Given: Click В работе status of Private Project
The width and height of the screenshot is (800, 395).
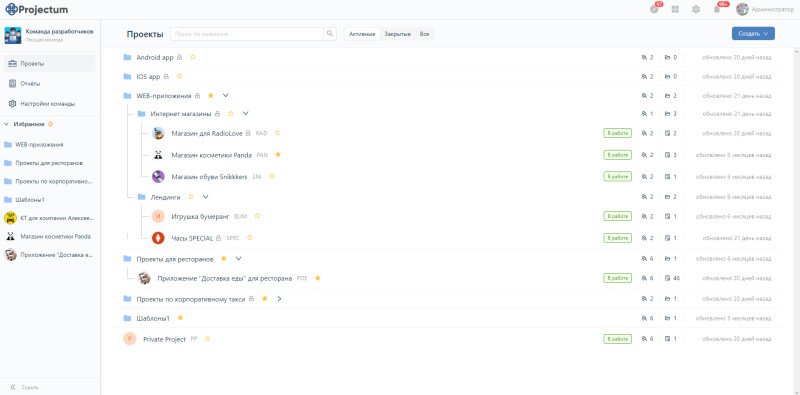Looking at the screenshot, I should click(x=617, y=339).
